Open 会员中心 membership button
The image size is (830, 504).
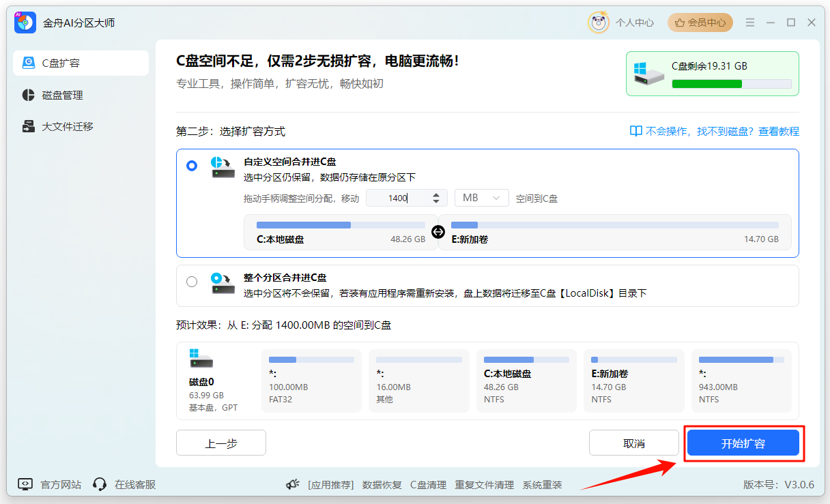click(x=700, y=23)
